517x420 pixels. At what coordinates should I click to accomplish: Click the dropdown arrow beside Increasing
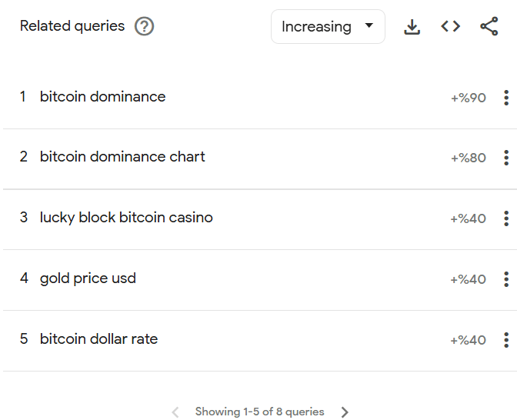(369, 26)
